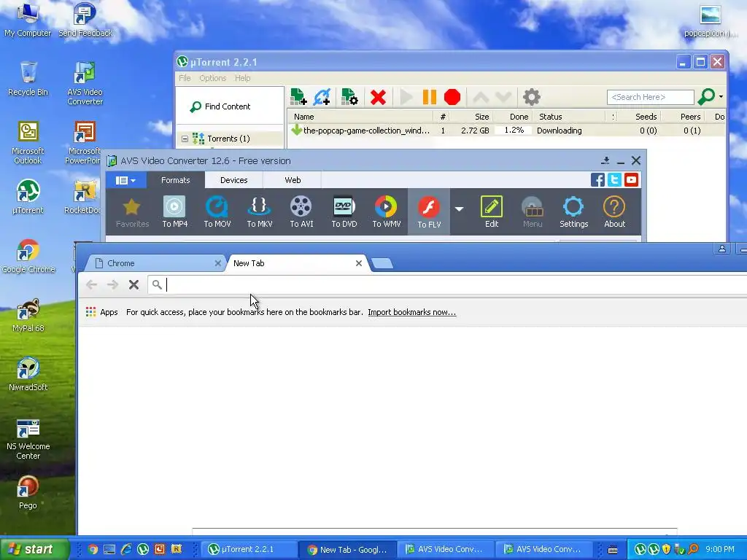Image resolution: width=747 pixels, height=560 pixels.
Task: Click Add Torrent from URL icon
Action: [322, 97]
